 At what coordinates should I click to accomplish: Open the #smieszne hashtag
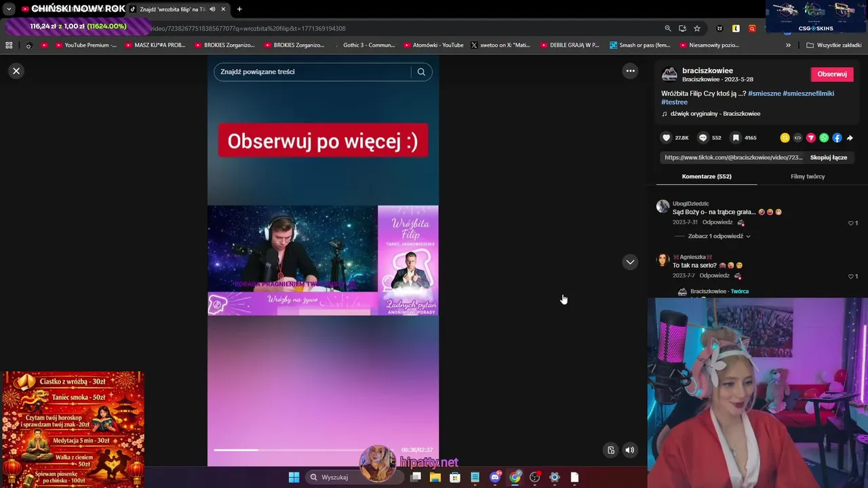click(764, 94)
